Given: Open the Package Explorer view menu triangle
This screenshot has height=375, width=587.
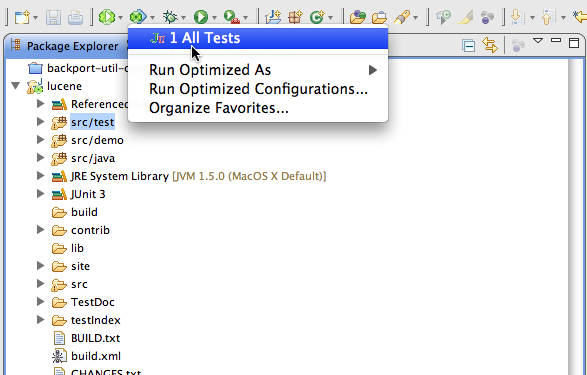Looking at the screenshot, I should (x=538, y=40).
